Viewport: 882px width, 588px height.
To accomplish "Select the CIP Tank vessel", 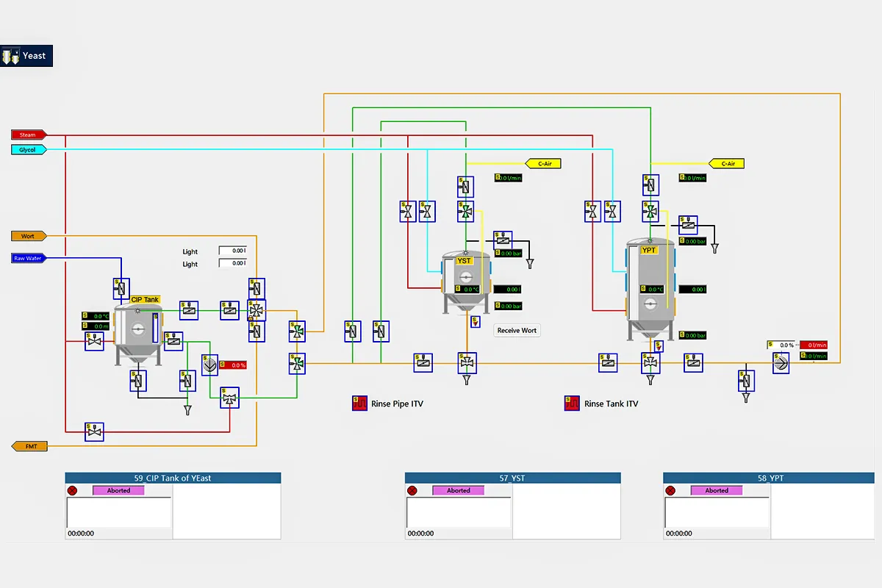I will pos(137,336).
